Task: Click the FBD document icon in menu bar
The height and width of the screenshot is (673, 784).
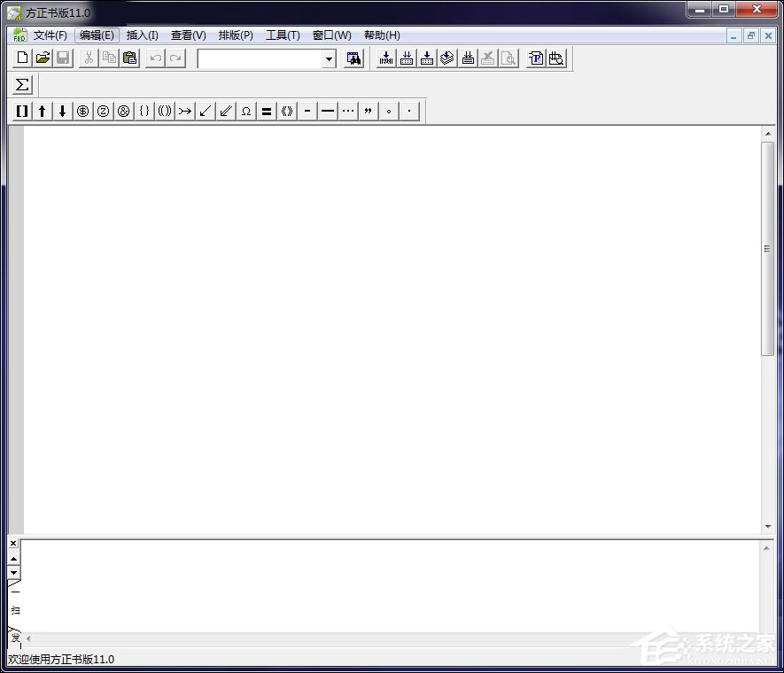Action: [19, 35]
